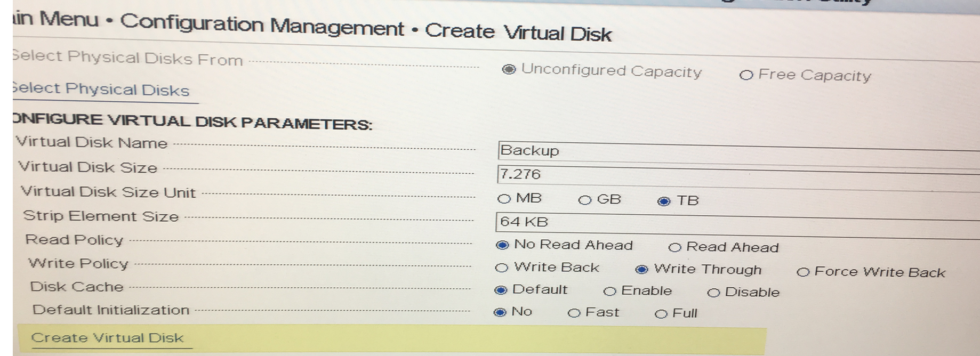
Task: Pick Fast default initialization
Action: click(574, 313)
